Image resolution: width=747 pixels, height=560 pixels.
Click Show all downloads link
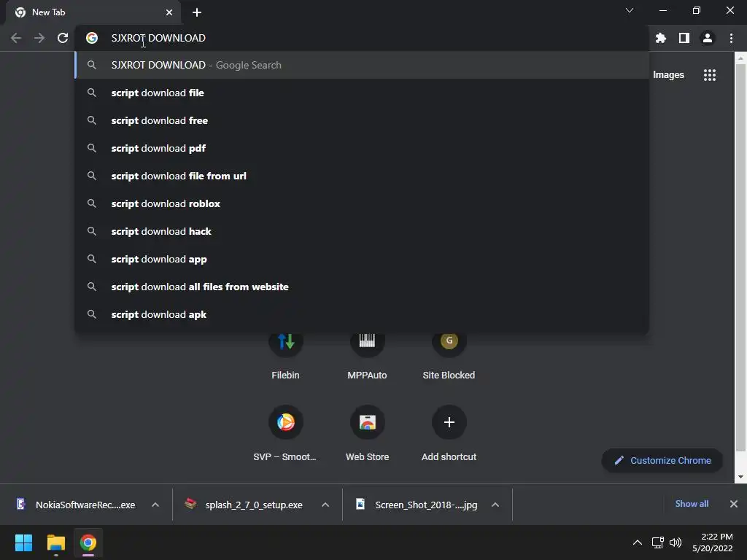coord(692,504)
